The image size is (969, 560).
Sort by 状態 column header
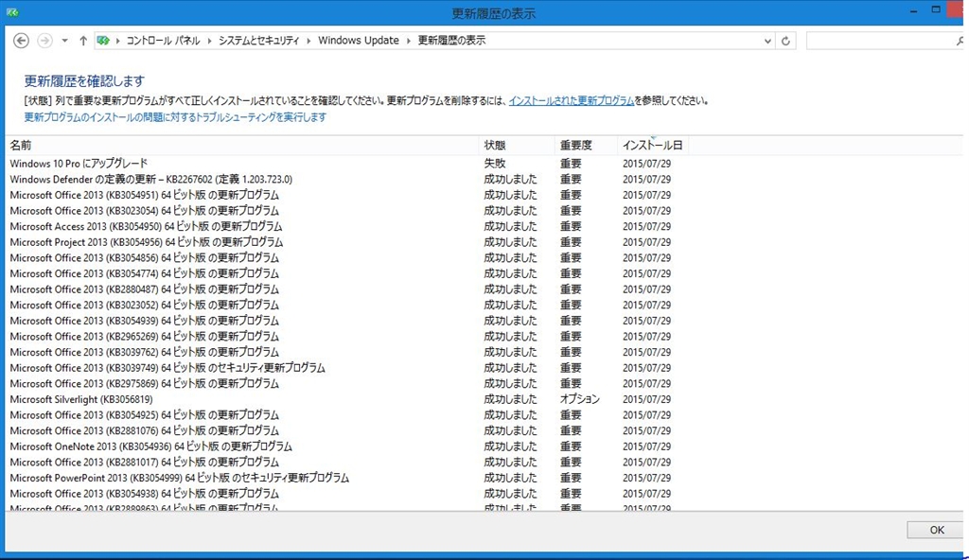pos(517,146)
